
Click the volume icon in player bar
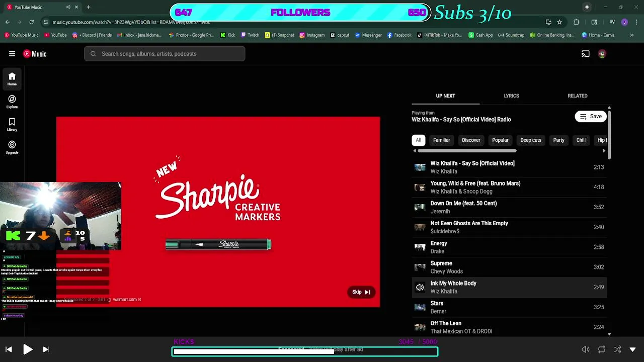(586, 349)
